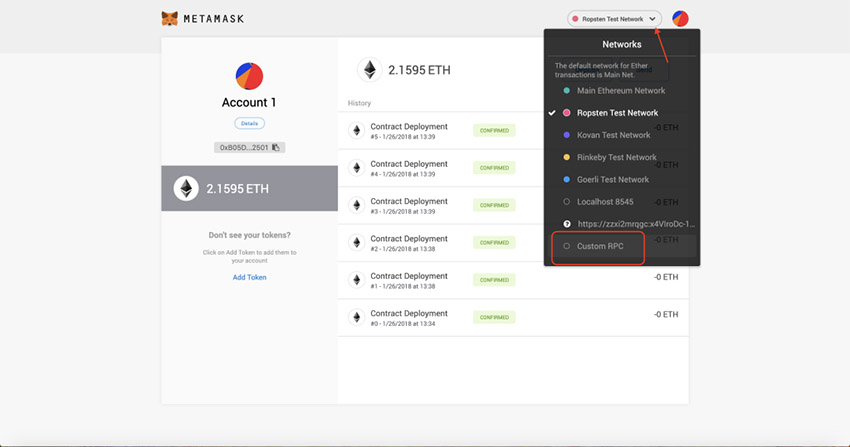Open Contract Deployment #2 transaction title
Viewport: 850px width, 447px height.
[409, 238]
